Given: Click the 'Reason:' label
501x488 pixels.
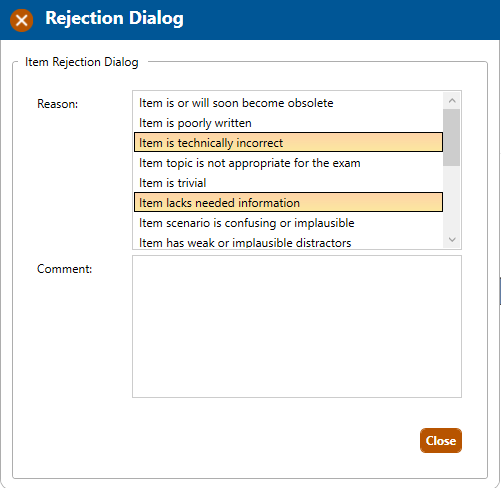Looking at the screenshot, I should [57, 104].
